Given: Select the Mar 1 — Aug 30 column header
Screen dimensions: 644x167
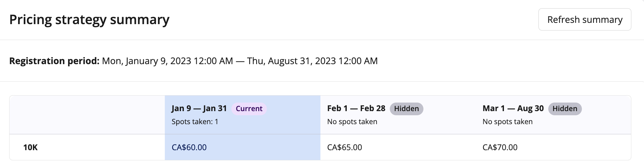Looking at the screenshot, I should click(513, 109).
